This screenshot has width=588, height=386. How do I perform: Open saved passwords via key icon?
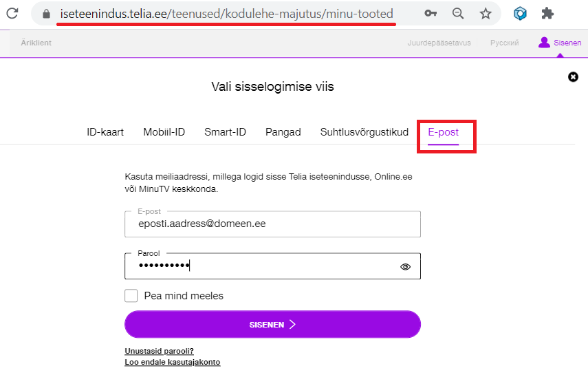[x=431, y=14]
